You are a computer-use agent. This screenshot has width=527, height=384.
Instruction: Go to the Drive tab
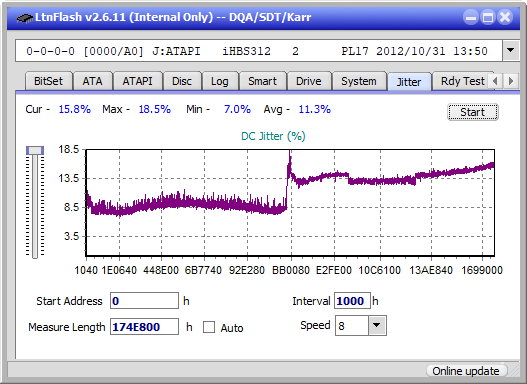tap(309, 81)
